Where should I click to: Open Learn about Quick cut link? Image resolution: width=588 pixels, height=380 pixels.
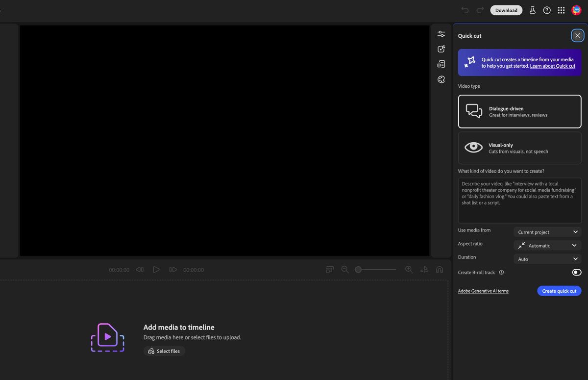[552, 66]
